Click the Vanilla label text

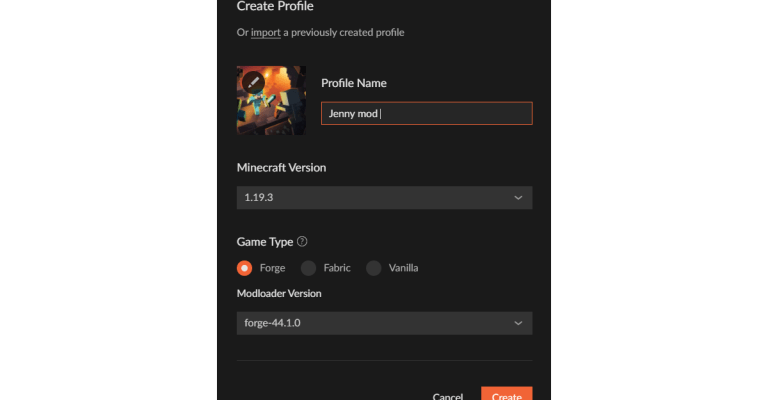[x=403, y=268]
